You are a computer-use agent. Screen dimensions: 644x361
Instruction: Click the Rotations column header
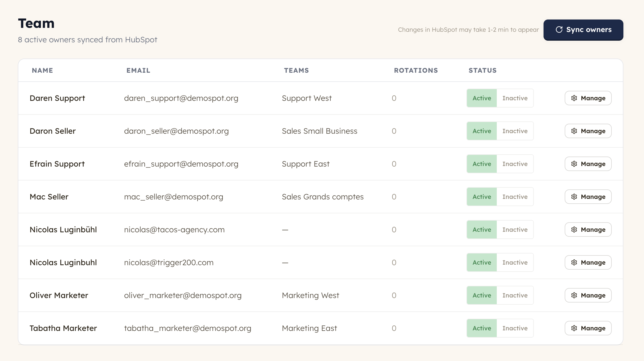(x=416, y=70)
